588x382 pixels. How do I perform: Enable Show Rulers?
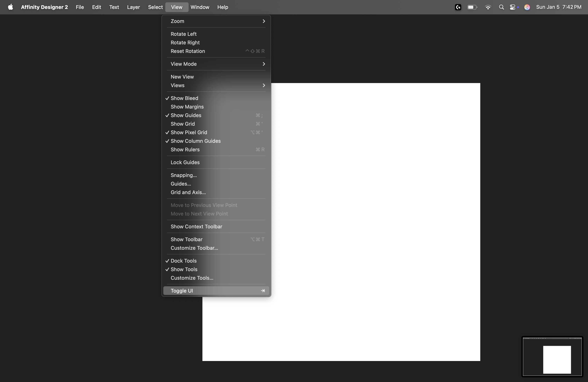(x=216, y=150)
